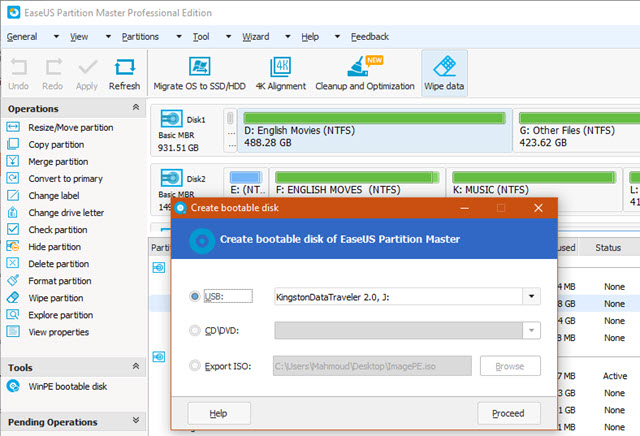
Task: Choose Copy partition operation
Action: (x=56, y=145)
